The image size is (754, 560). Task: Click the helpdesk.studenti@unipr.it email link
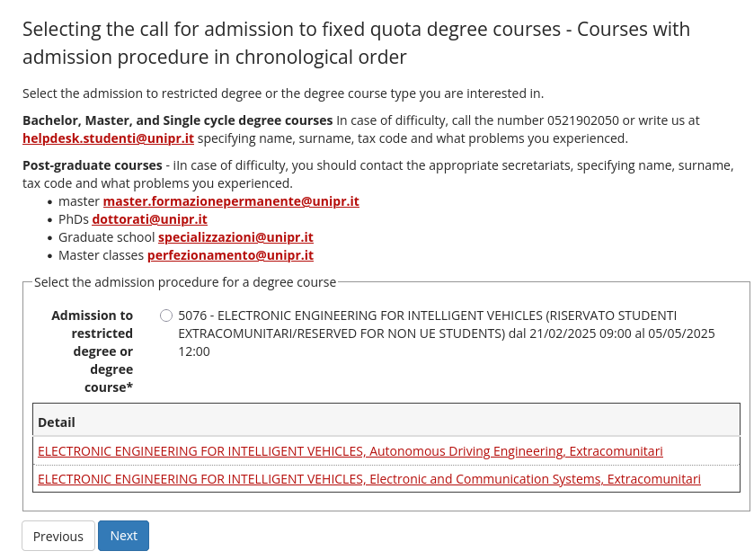click(108, 138)
